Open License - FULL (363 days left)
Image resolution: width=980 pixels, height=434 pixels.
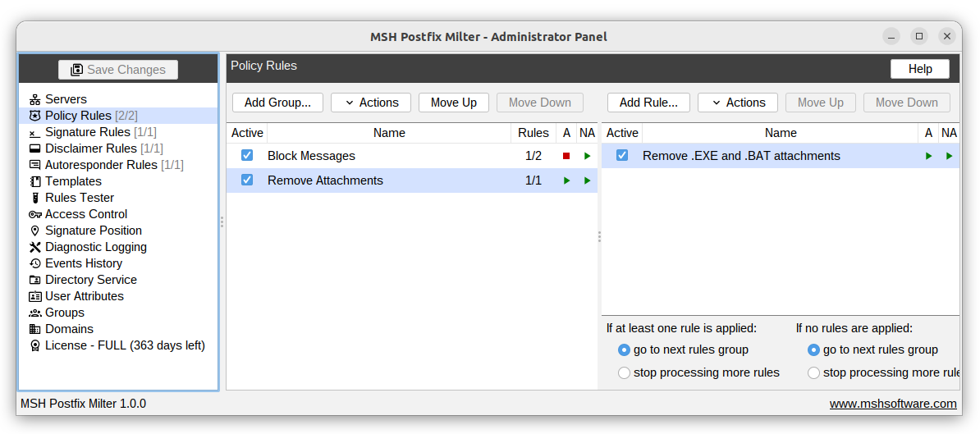point(125,345)
